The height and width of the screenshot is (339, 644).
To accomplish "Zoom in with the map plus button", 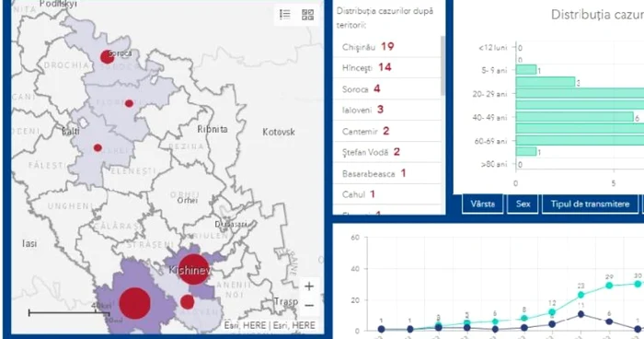I will (x=309, y=286).
